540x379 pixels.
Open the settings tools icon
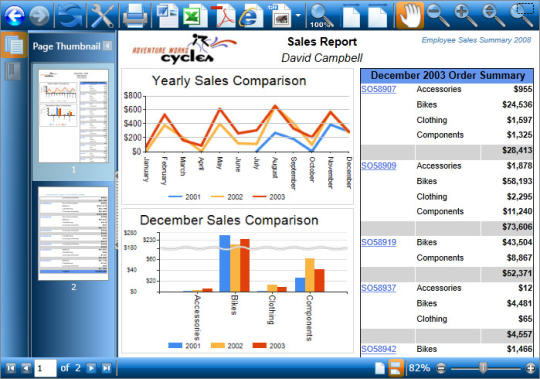point(102,15)
